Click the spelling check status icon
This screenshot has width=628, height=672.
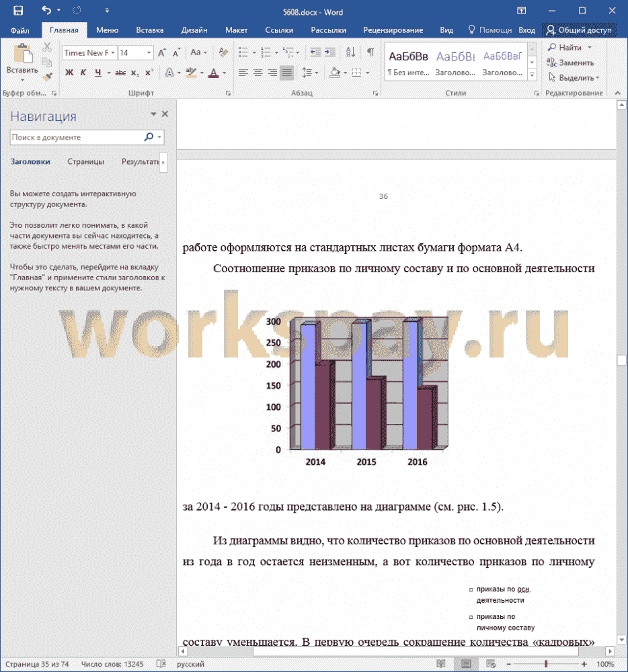[161, 663]
